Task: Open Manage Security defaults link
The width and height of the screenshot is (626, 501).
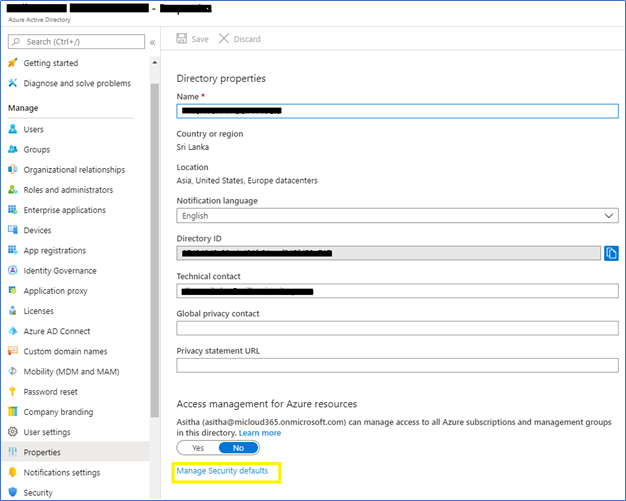Action: click(x=222, y=471)
